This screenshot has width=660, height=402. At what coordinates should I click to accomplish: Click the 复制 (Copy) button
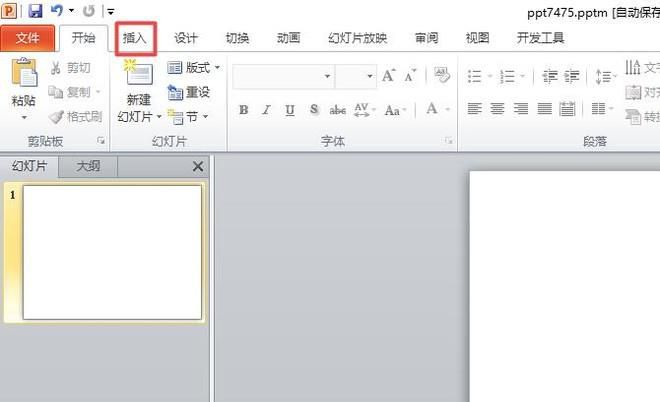coord(75,92)
